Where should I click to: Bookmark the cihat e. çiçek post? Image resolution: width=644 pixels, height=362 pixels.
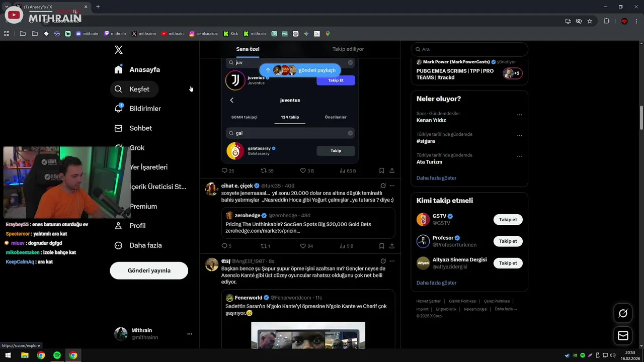381,246
